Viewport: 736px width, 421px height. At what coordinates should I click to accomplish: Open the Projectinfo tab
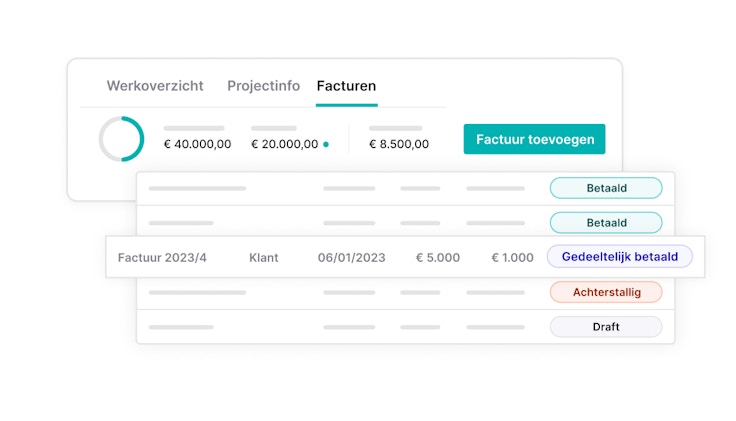[x=263, y=86]
